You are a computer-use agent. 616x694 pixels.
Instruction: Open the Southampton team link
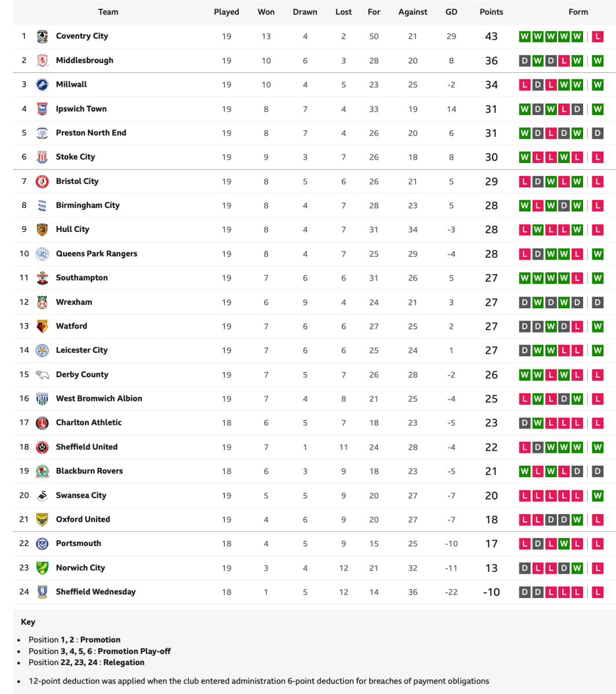82,278
